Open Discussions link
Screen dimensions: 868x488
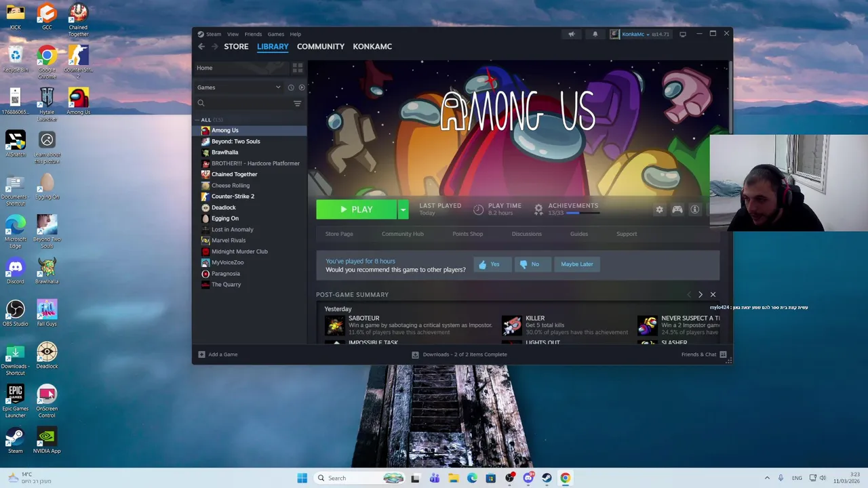(526, 234)
